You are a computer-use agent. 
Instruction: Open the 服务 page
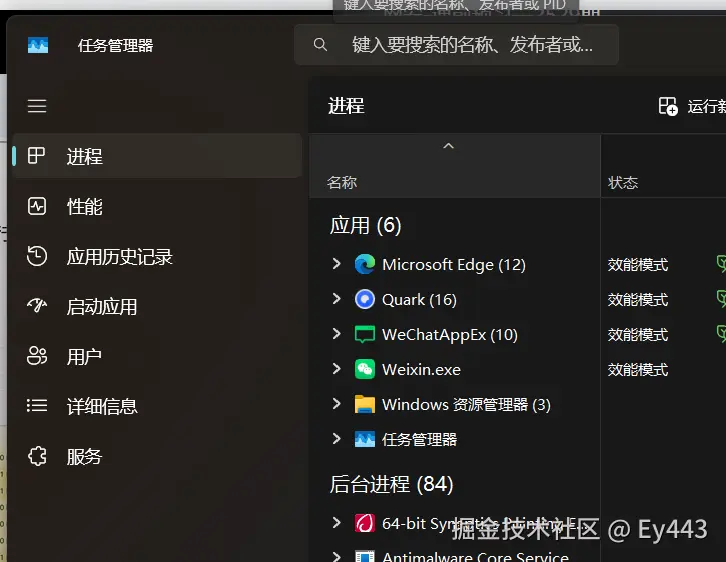(x=157, y=456)
